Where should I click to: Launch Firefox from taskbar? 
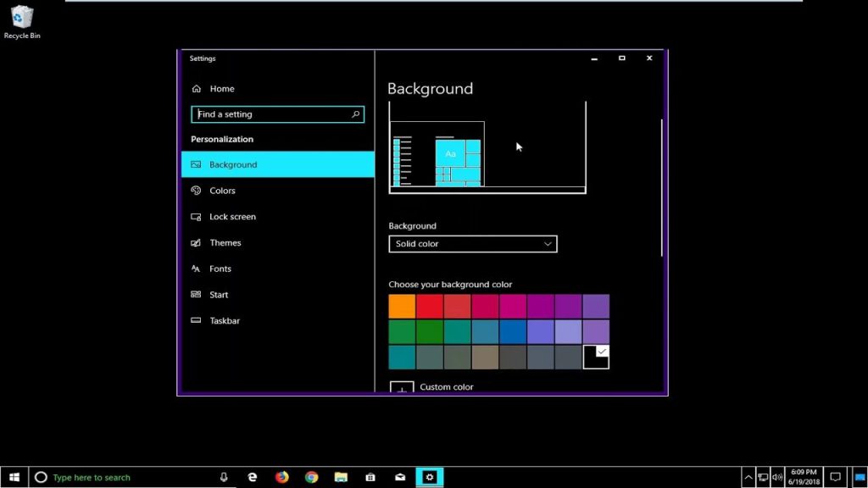click(281, 477)
